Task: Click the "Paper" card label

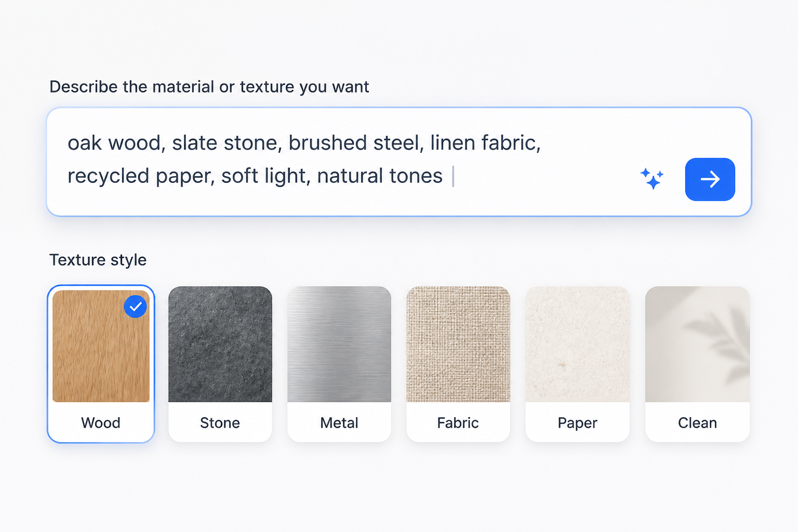Action: pos(578,423)
